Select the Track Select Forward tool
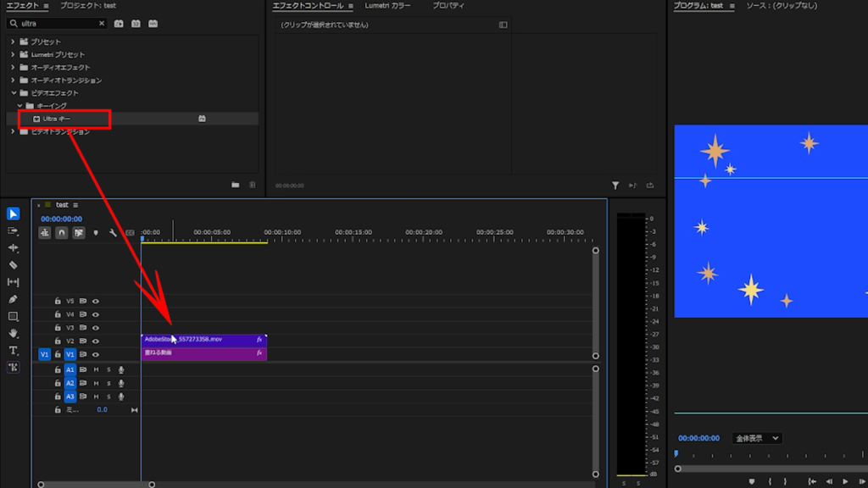Screen dimensions: 868x488 click(x=14, y=230)
